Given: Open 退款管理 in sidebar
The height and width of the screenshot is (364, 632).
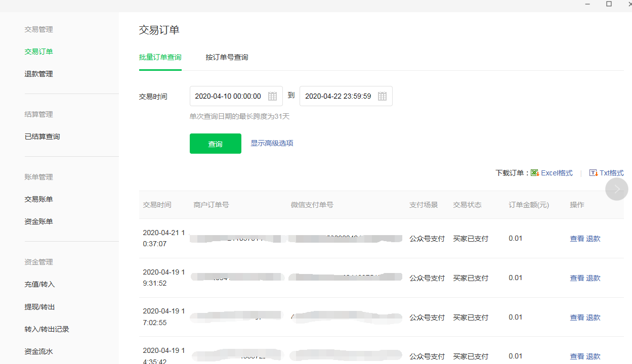Looking at the screenshot, I should [x=39, y=74].
